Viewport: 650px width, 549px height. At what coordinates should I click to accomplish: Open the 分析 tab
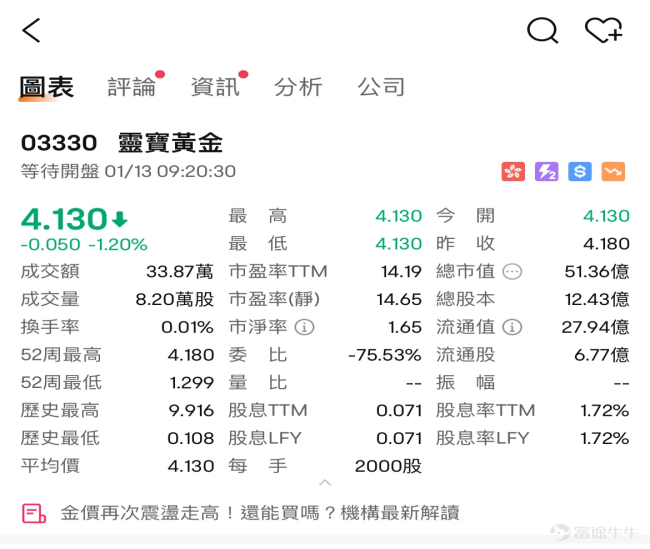click(298, 87)
